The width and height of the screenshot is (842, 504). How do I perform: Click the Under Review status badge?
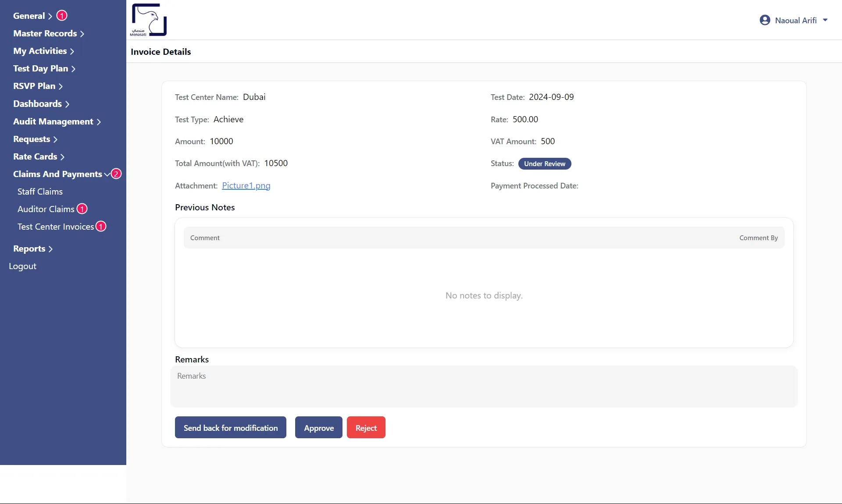[x=544, y=163]
